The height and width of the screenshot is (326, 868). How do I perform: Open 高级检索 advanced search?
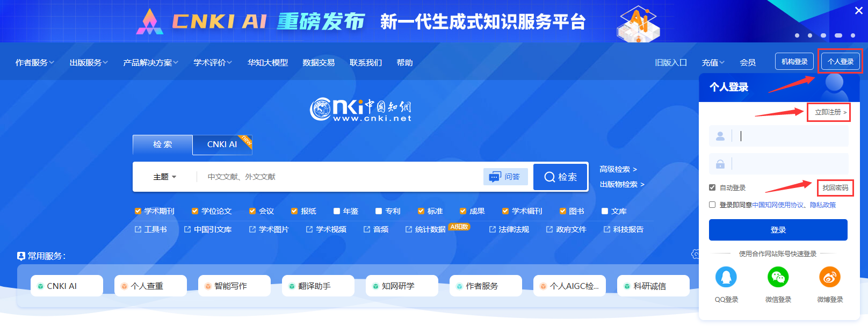pos(618,169)
